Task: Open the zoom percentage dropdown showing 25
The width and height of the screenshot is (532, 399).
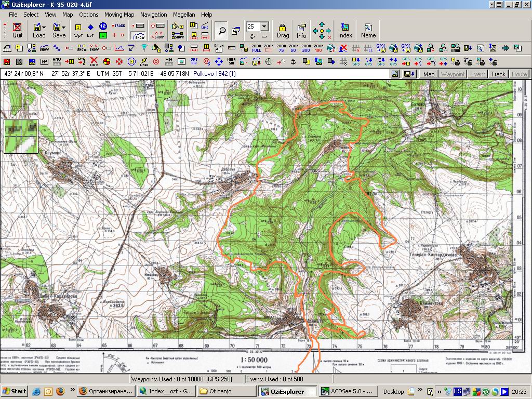Action: coord(264,26)
